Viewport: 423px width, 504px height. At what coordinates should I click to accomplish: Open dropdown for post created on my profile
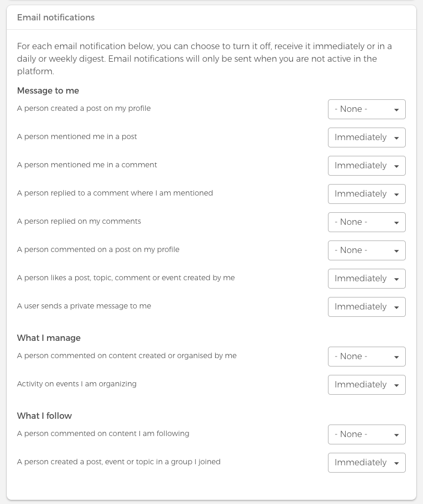pyautogui.click(x=367, y=109)
